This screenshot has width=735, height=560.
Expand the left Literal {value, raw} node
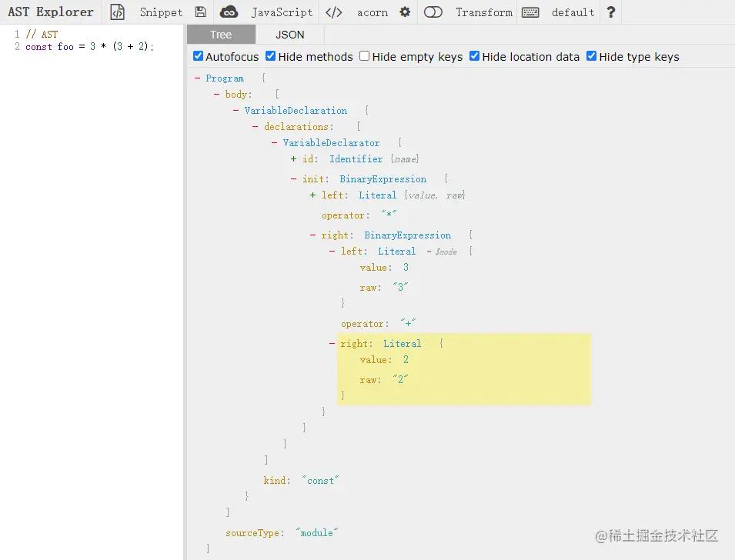coord(312,195)
